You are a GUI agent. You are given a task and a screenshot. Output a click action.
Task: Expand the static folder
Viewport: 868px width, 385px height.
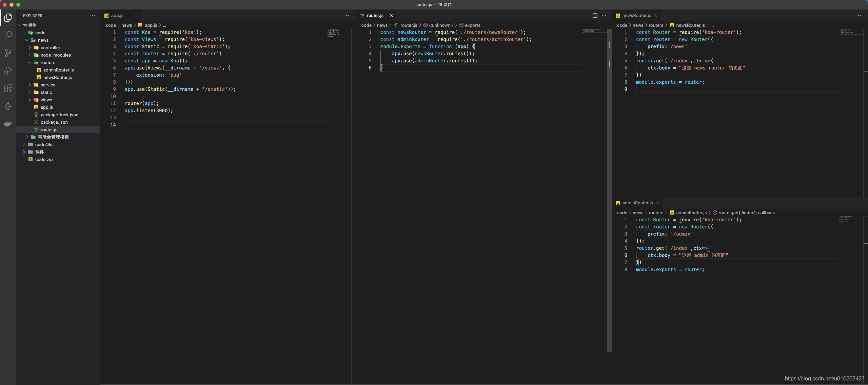[x=58, y=92]
